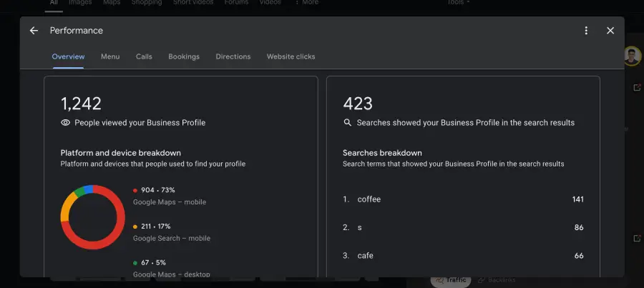Click the 423 searches figure
Viewport: 644px width, 288px height.
point(358,104)
